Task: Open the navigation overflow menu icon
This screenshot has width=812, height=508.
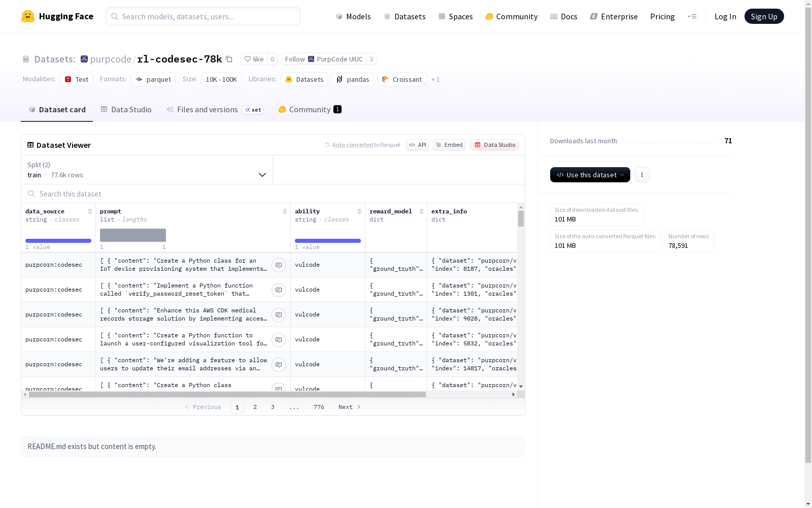Action: pos(692,16)
